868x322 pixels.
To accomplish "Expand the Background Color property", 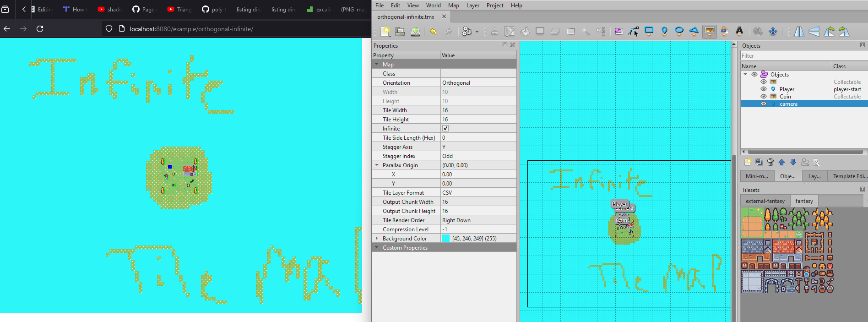I will (x=377, y=239).
